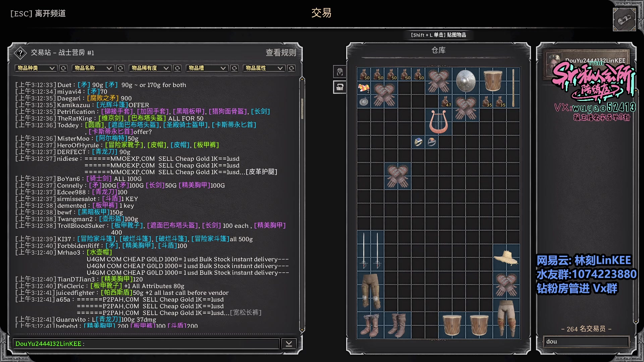Click player name Guaravito in chat
Viewport: 644px width, 362px height.
click(71, 319)
